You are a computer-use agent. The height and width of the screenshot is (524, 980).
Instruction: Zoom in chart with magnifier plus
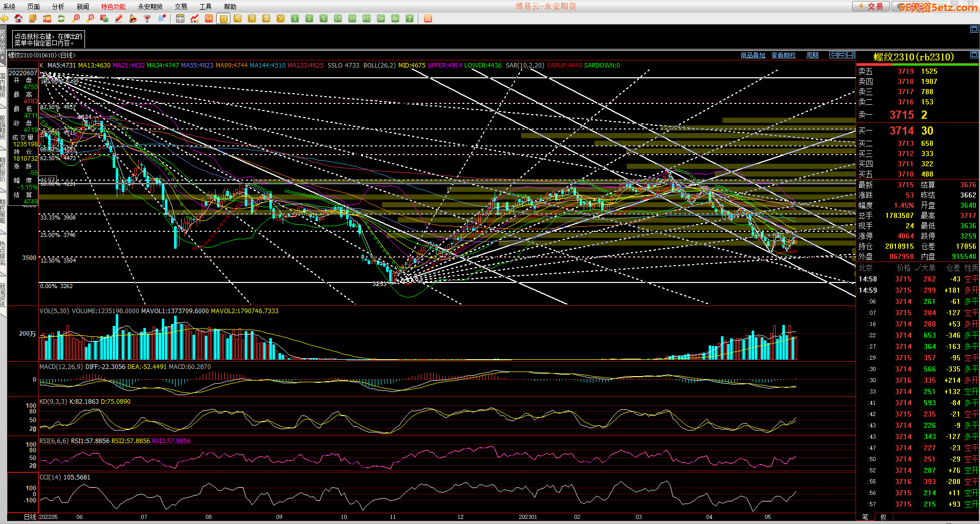76,18
